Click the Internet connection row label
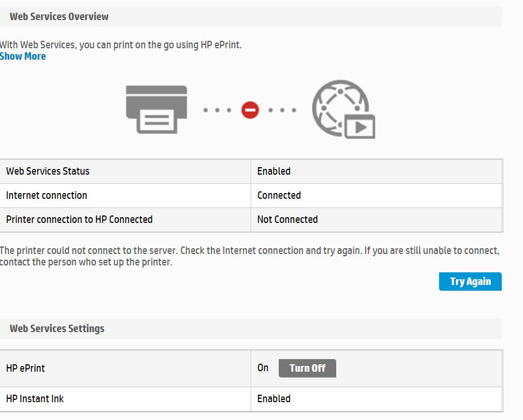This screenshot has width=523, height=420. 47,195
